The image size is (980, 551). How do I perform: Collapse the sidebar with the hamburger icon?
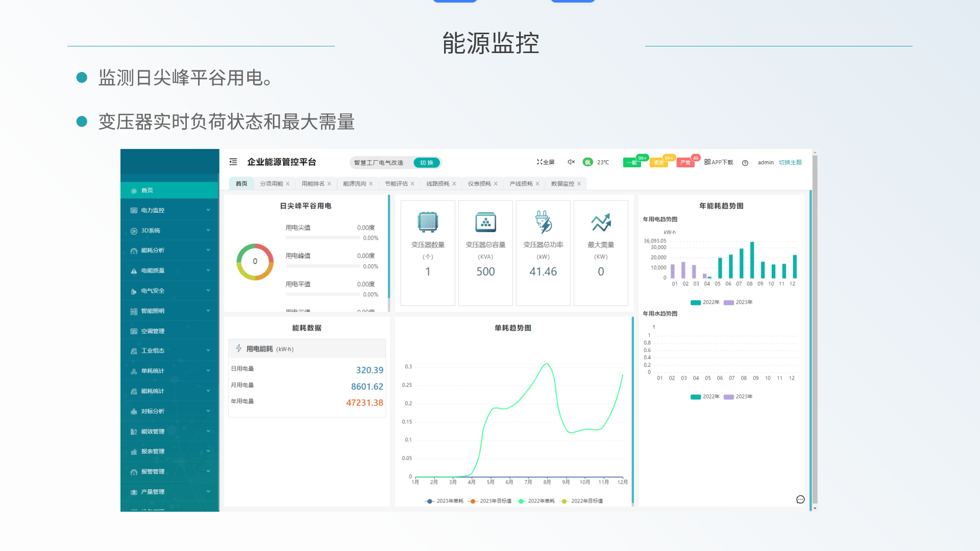tap(233, 162)
